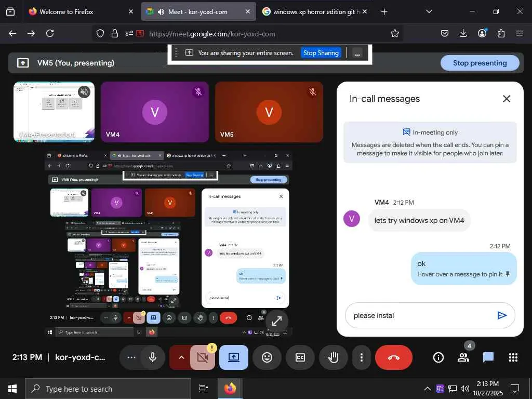Open the audio options ellipsis button
Screen dimensions: 532x399
click(131, 357)
